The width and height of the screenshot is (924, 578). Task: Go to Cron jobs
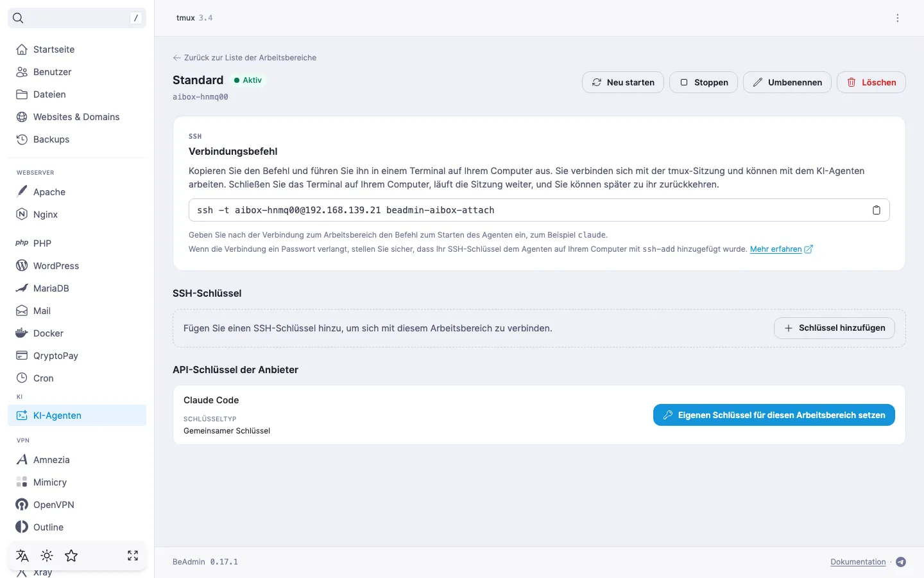coord(77,378)
